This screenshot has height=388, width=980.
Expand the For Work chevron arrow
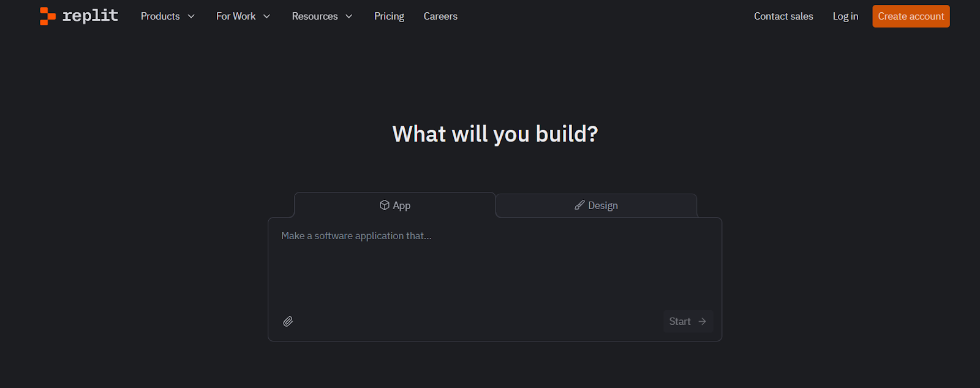[267, 17]
